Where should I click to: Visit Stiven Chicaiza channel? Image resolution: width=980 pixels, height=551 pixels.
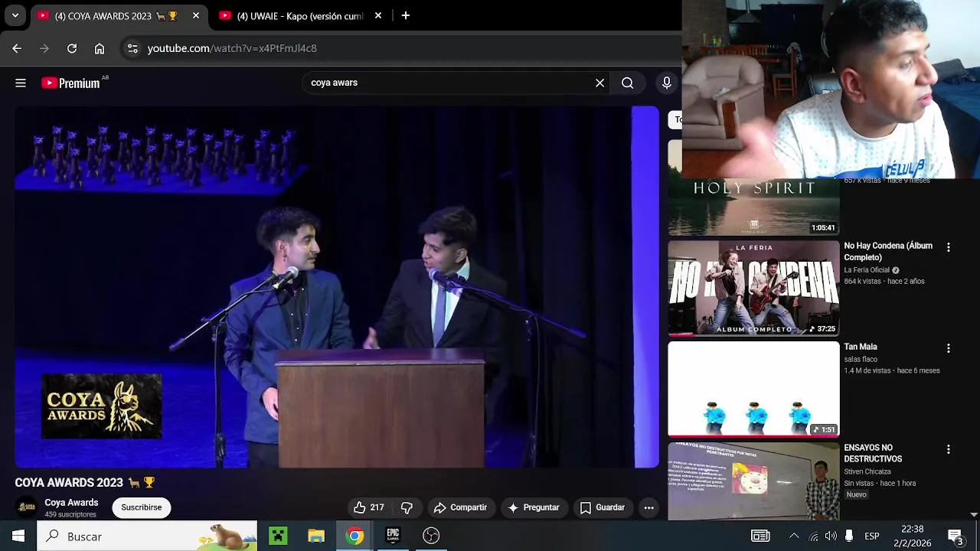[x=867, y=471]
